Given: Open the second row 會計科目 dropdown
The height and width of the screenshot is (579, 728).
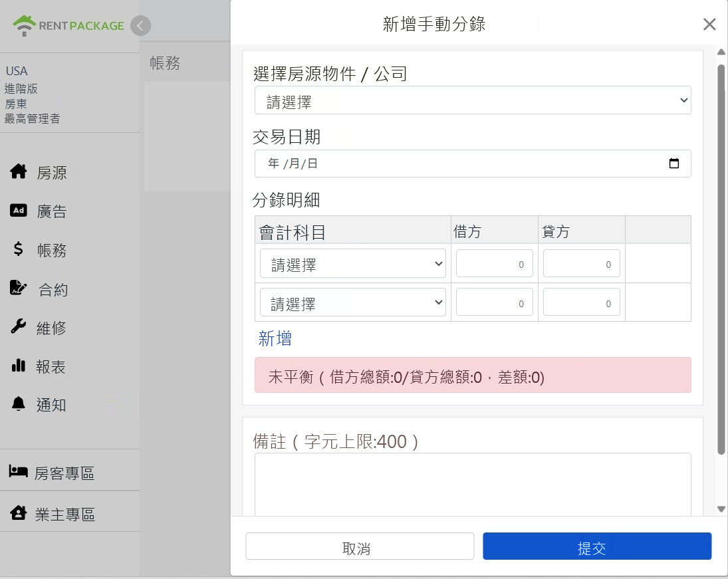Looking at the screenshot, I should (353, 302).
